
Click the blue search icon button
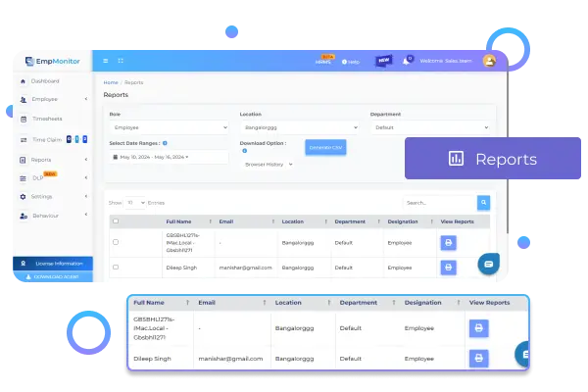tap(483, 203)
